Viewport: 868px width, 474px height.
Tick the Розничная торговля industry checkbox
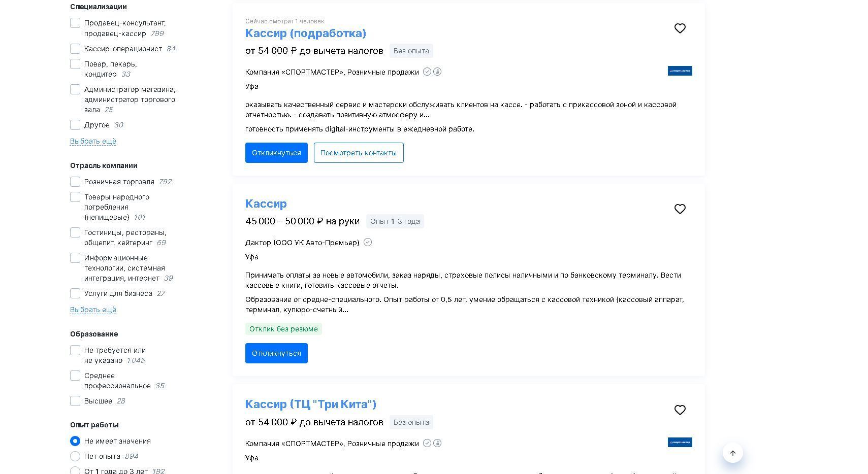75,182
